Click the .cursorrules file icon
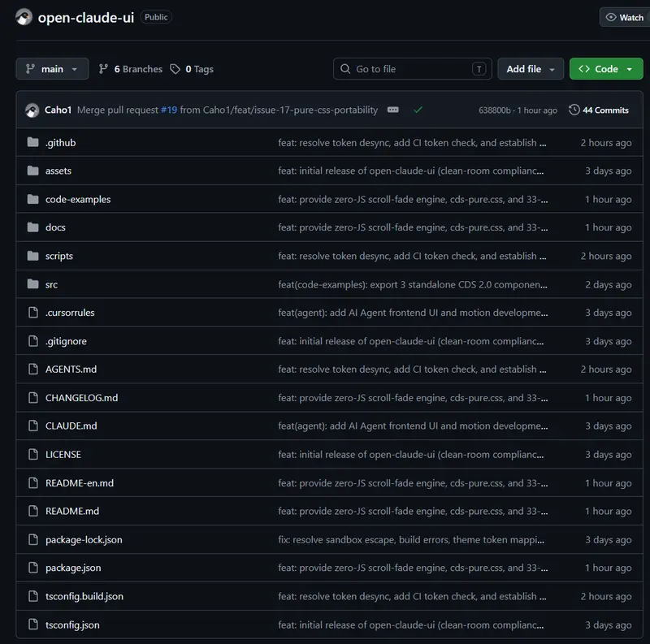650x644 pixels. pyautogui.click(x=32, y=313)
